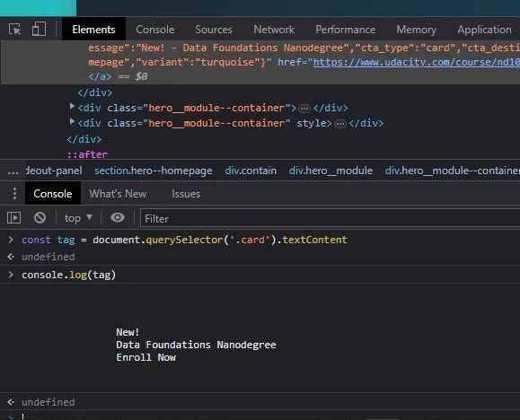Open the What's New drawer tab
The width and height of the screenshot is (520, 420).
[x=118, y=194]
